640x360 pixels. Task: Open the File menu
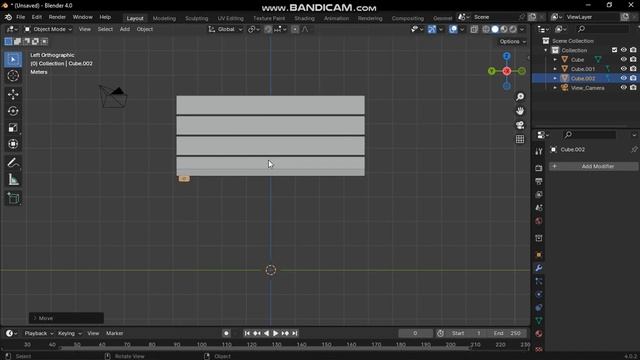(x=20, y=17)
